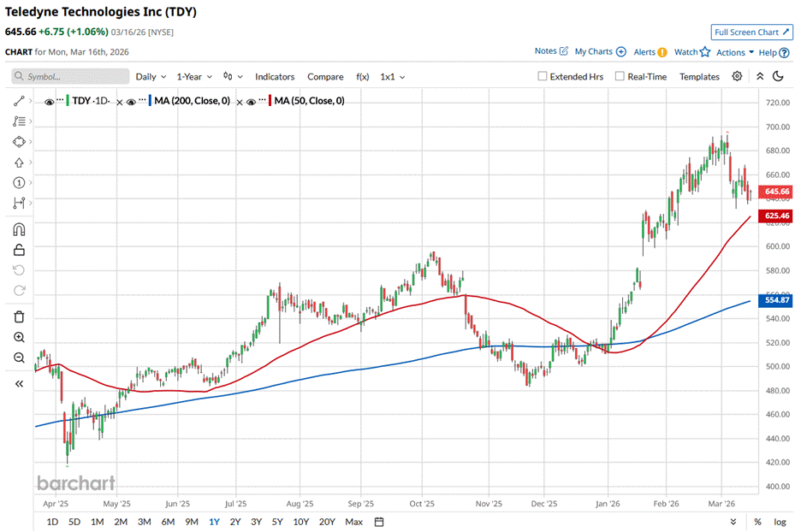Enable the magnet snap tool
Image resolution: width=801 pixels, height=532 pixels.
click(x=19, y=230)
